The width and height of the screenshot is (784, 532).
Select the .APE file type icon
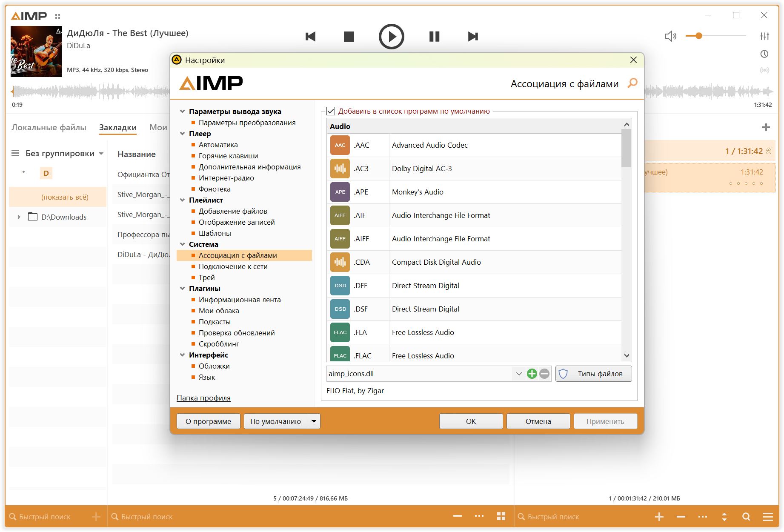click(x=340, y=192)
